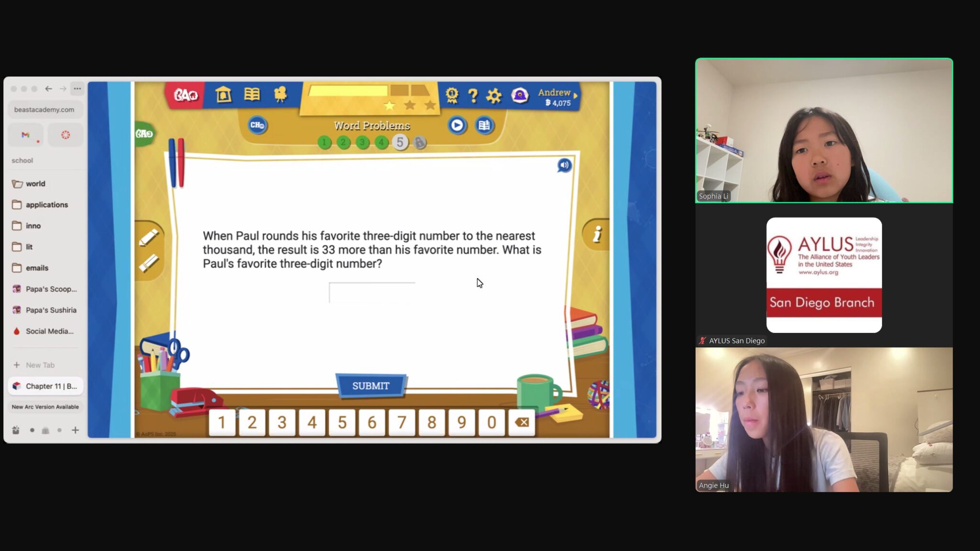
Task: Open the pinned red circular app tab
Action: coord(66,135)
